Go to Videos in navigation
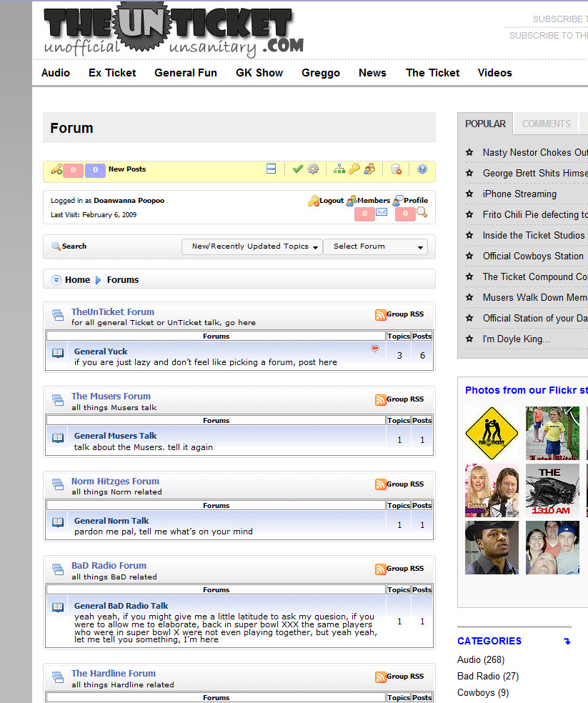This screenshot has height=703, width=588. 494,73
